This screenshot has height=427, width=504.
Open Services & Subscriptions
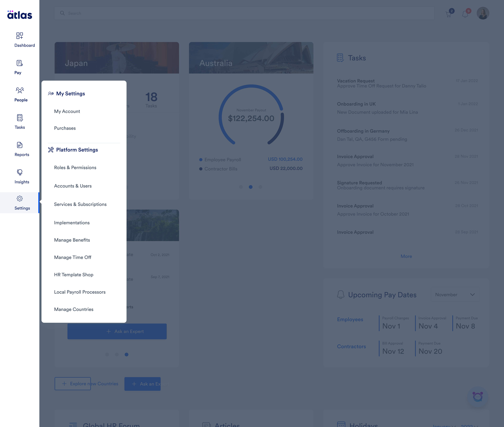pyautogui.click(x=80, y=204)
